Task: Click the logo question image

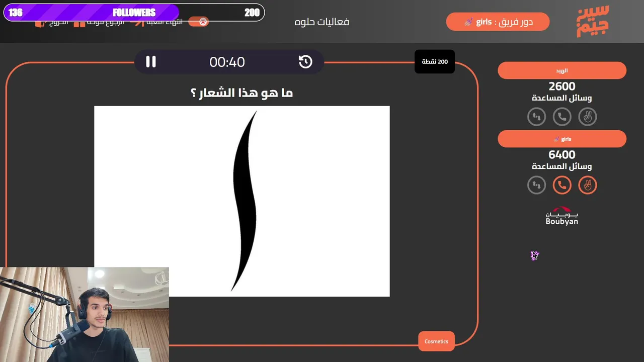Action: [242, 201]
